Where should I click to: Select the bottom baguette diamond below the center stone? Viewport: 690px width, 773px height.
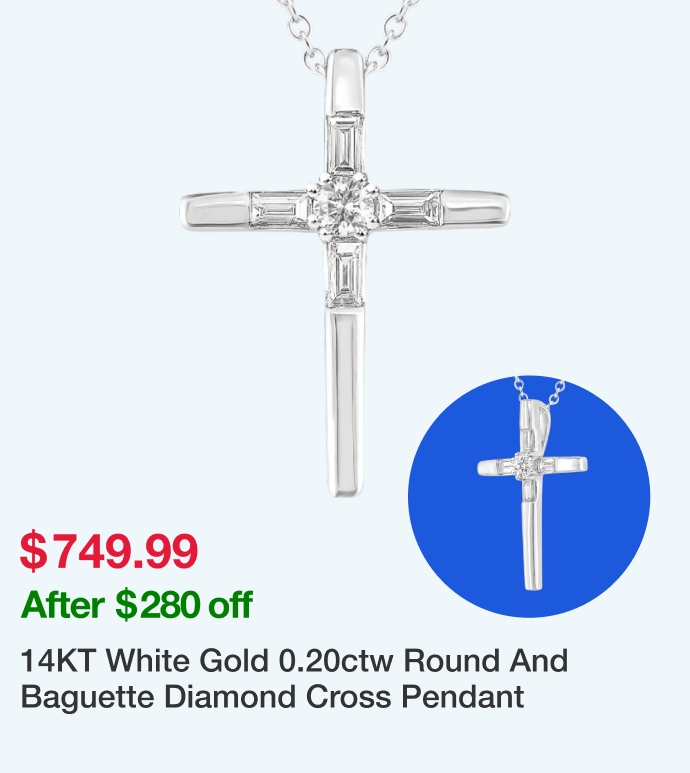click(x=346, y=274)
